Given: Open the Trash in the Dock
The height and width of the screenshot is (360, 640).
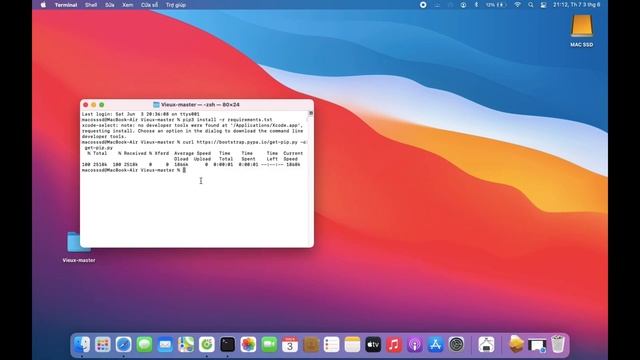Looking at the screenshot, I should point(558,344).
